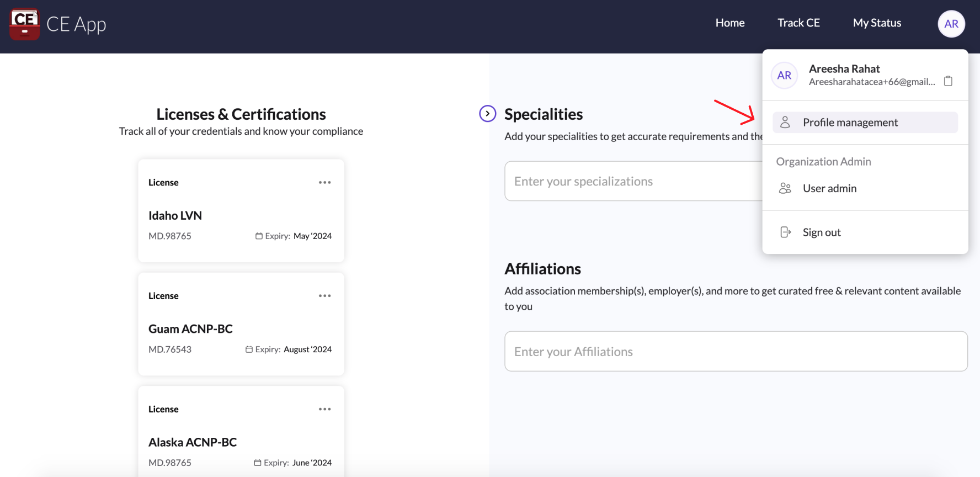The width and height of the screenshot is (980, 477).
Task: Click the truncated Areesharahatacea email address
Action: click(x=872, y=82)
